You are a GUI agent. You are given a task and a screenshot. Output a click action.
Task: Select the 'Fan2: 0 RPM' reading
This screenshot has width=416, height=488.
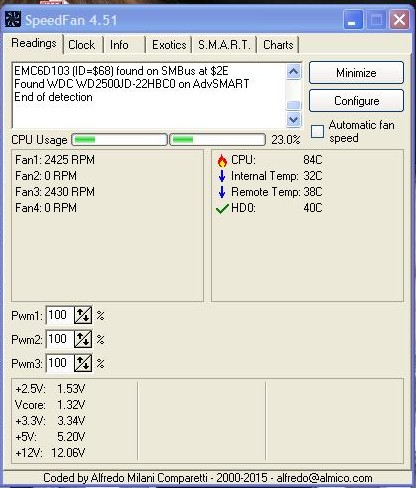46,176
